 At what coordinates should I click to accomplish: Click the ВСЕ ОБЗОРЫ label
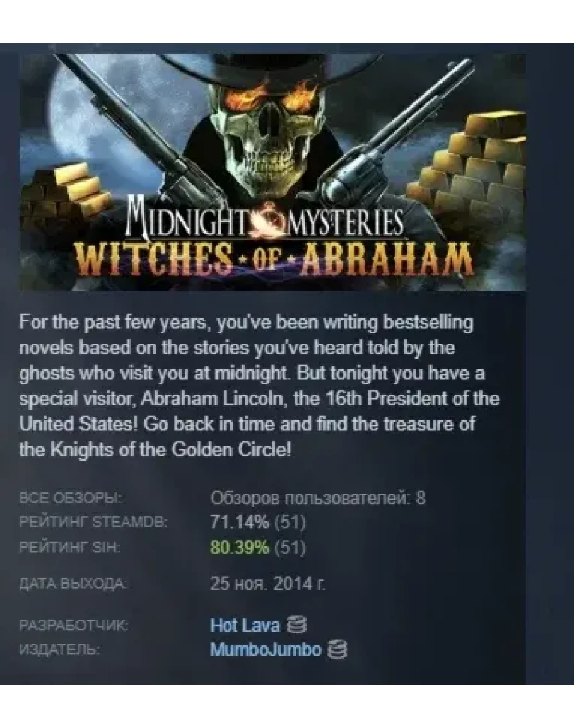coord(70,499)
